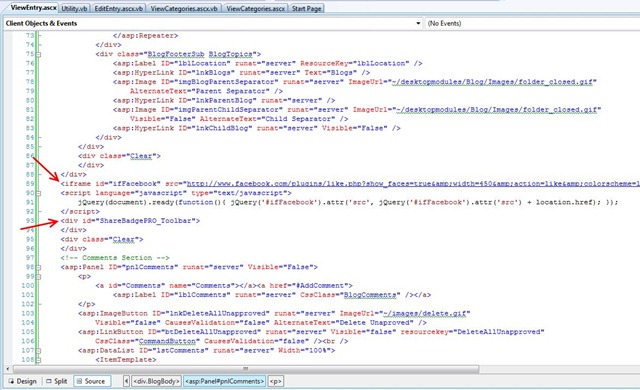Click the asp:Panel ID="pnlComments" line

click(x=189, y=267)
